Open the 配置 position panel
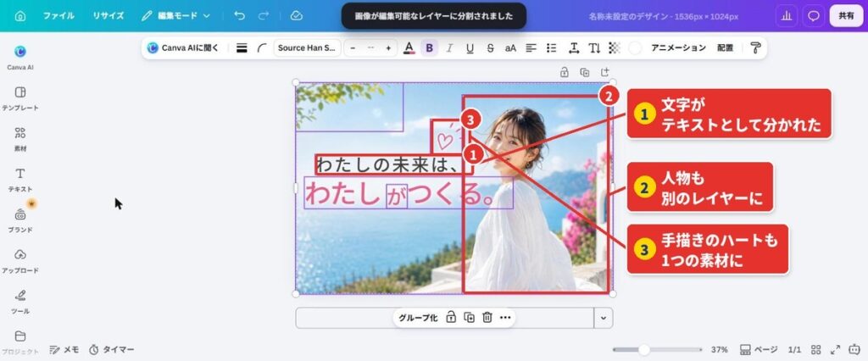 (726, 48)
